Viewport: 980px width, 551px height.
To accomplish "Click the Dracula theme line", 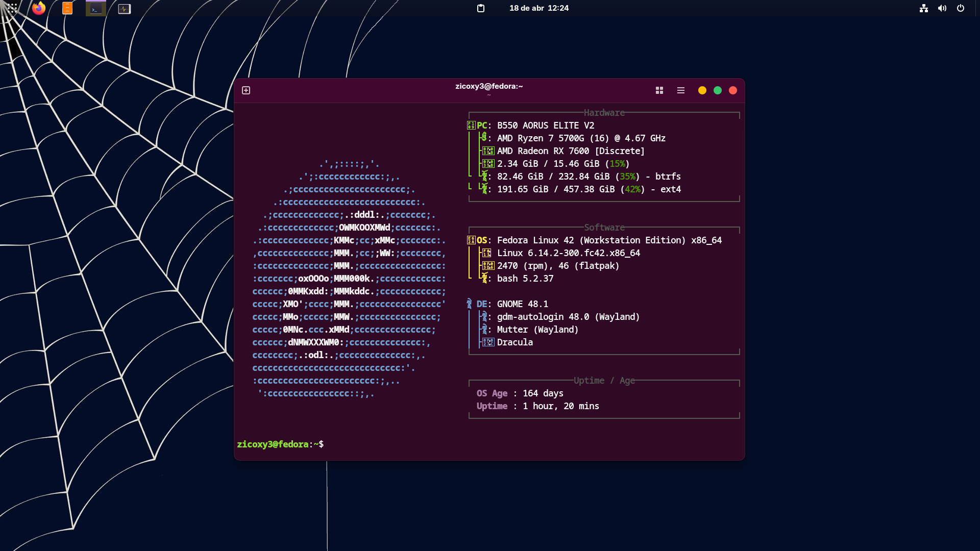I will [515, 342].
